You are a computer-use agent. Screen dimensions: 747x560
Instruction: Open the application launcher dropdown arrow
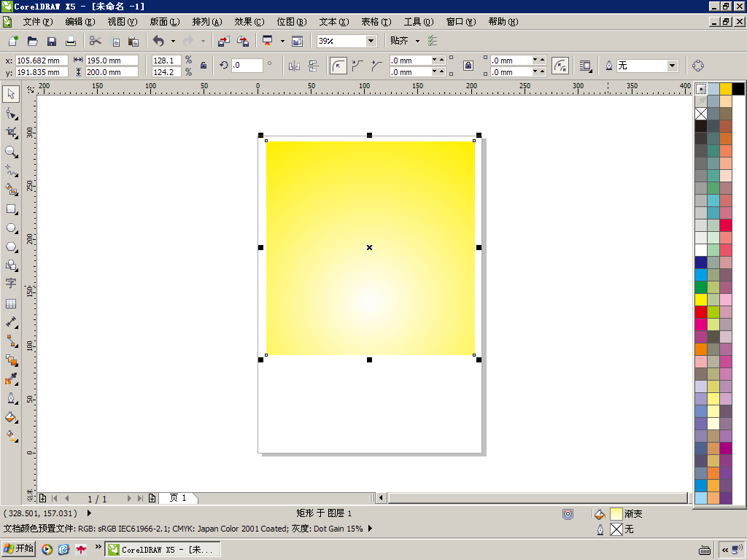[282, 41]
